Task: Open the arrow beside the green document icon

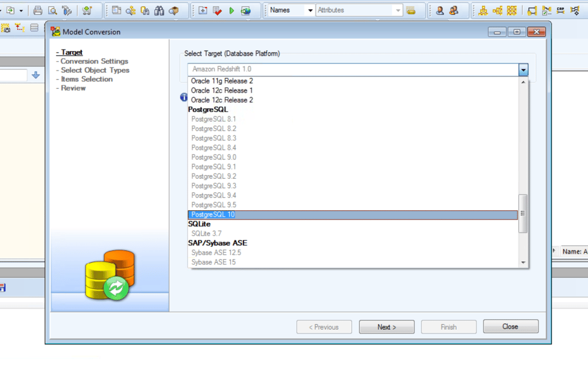Action: tap(21, 10)
